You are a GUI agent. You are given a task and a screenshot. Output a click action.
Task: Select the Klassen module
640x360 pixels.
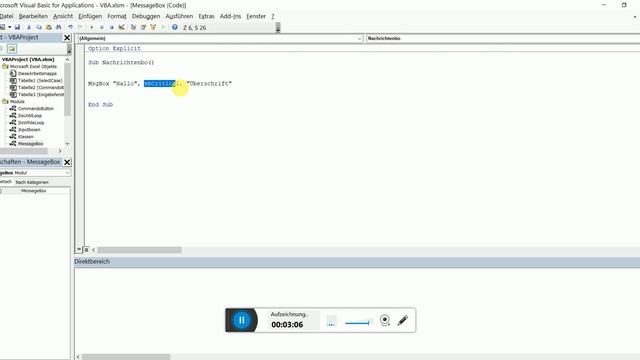point(26,136)
